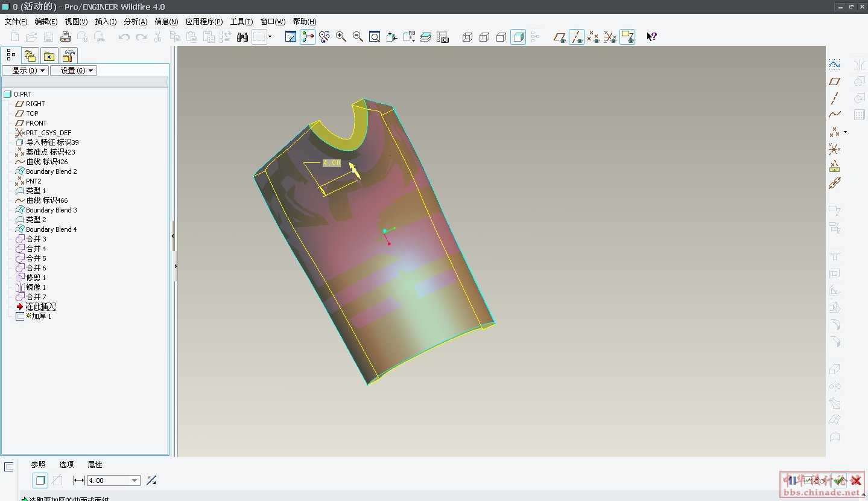The height and width of the screenshot is (501, 868).
Task: Open the Find binoculars tool
Action: click(x=242, y=37)
